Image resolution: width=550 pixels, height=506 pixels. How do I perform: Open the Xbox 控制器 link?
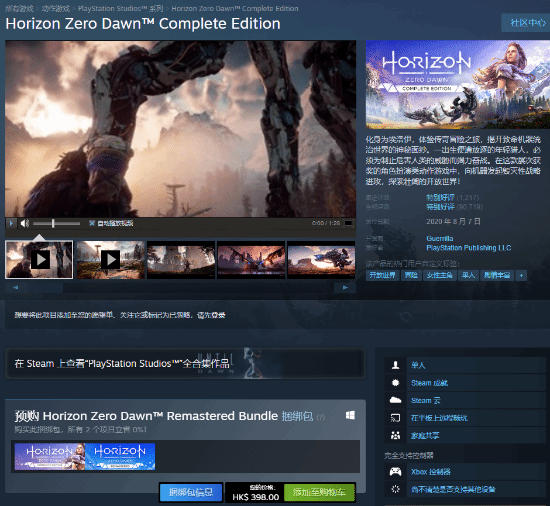(431, 472)
